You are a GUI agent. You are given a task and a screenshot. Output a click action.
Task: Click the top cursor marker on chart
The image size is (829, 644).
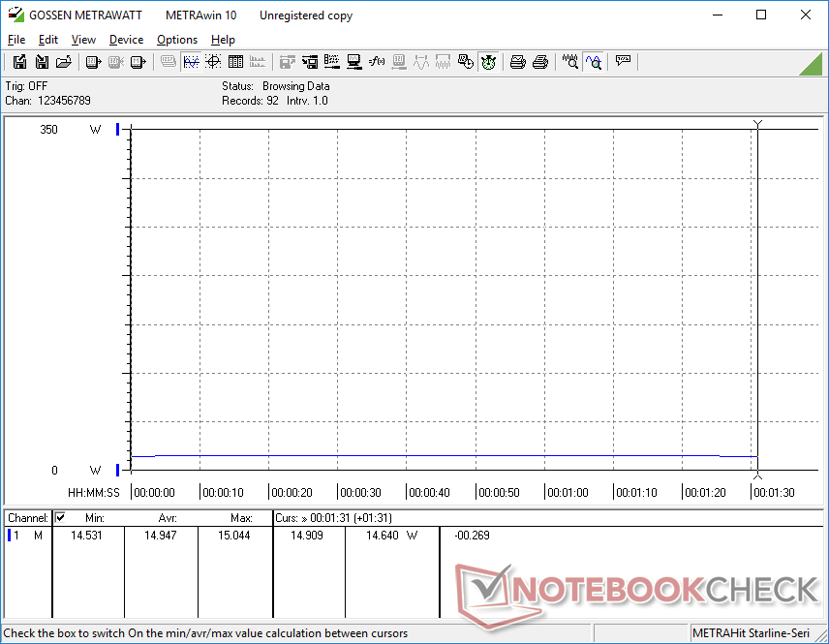point(757,124)
